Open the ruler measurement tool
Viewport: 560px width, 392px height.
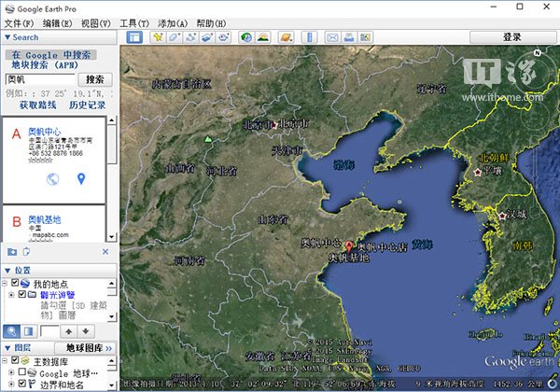point(309,37)
